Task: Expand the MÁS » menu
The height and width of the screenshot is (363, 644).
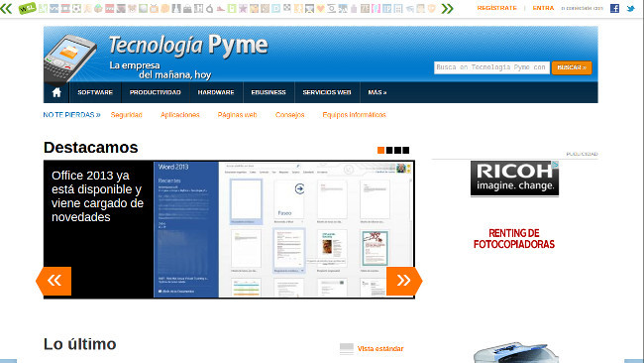Action: click(377, 92)
